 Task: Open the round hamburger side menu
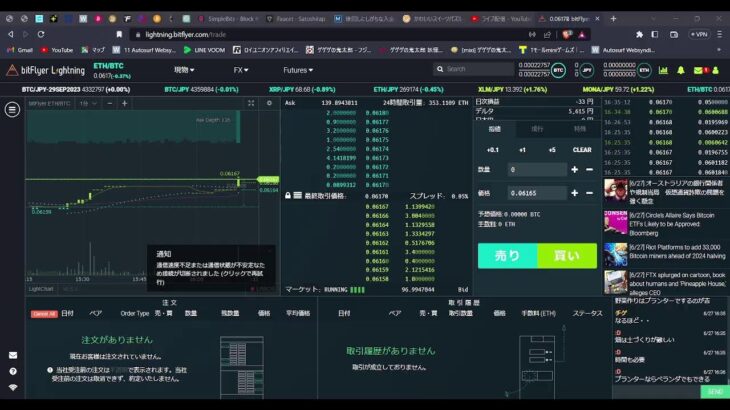click(x=12, y=109)
